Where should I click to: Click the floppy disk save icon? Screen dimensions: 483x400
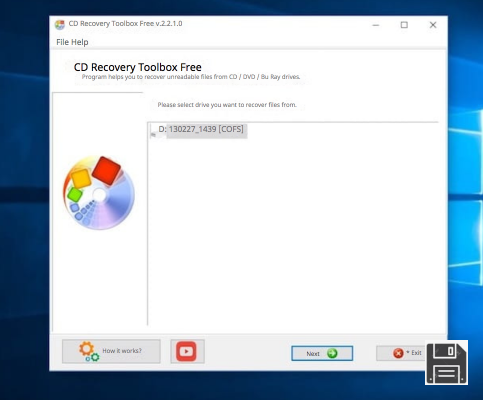pos(446,362)
